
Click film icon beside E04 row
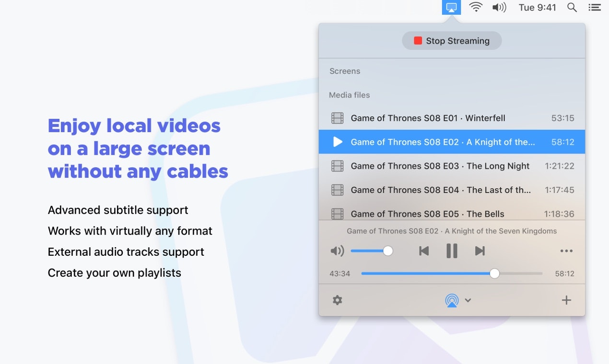tap(338, 190)
